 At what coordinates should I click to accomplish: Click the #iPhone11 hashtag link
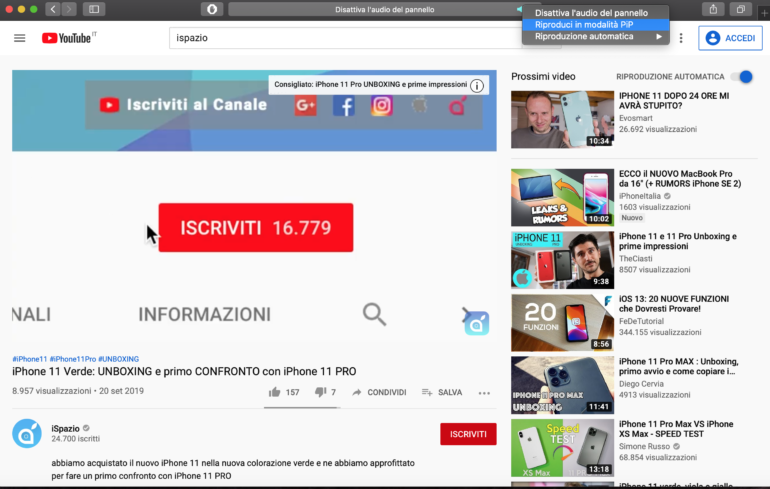[x=29, y=359]
